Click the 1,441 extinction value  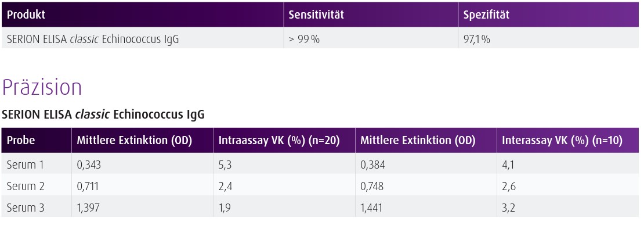click(371, 208)
